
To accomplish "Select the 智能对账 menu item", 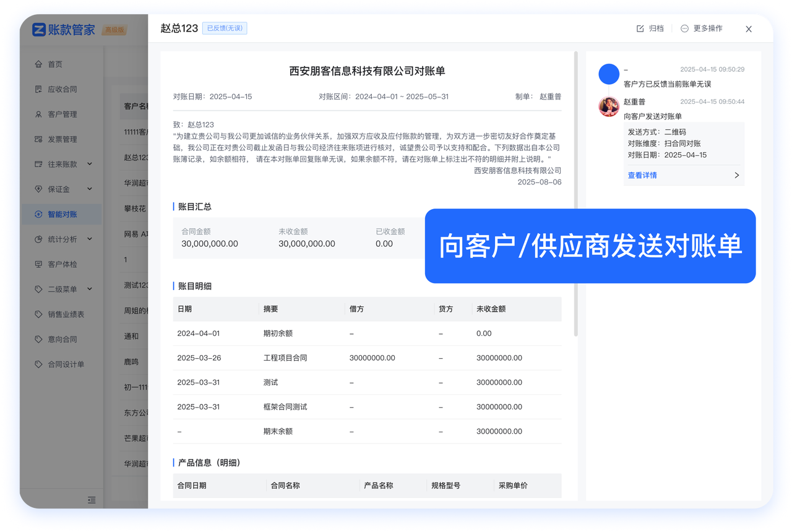I will (x=62, y=215).
